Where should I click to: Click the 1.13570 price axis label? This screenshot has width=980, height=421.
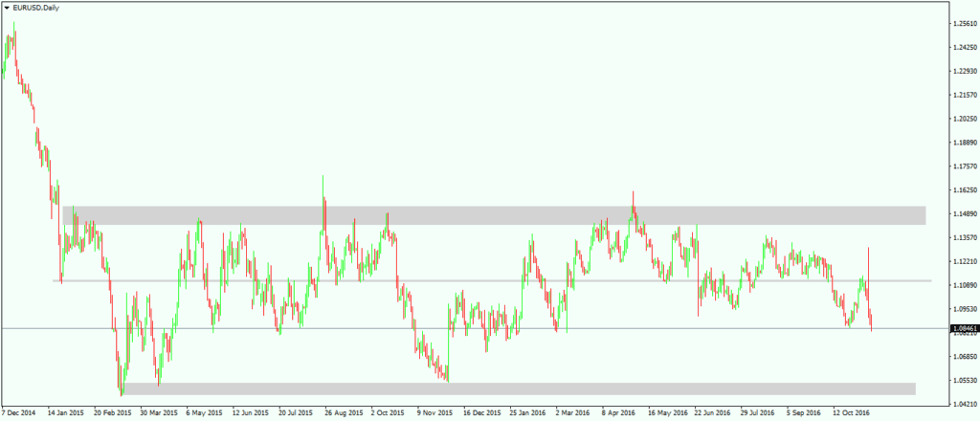(964, 237)
